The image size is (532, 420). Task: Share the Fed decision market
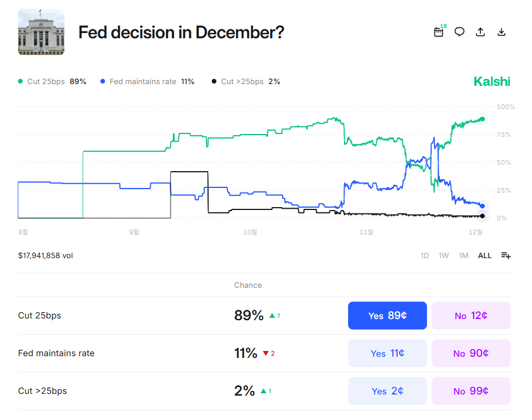coord(480,32)
